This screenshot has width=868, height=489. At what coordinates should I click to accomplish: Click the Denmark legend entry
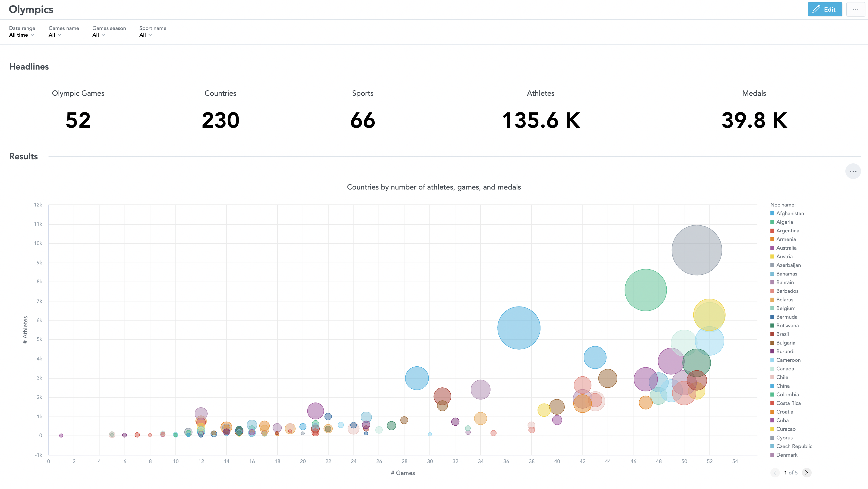tap(787, 455)
